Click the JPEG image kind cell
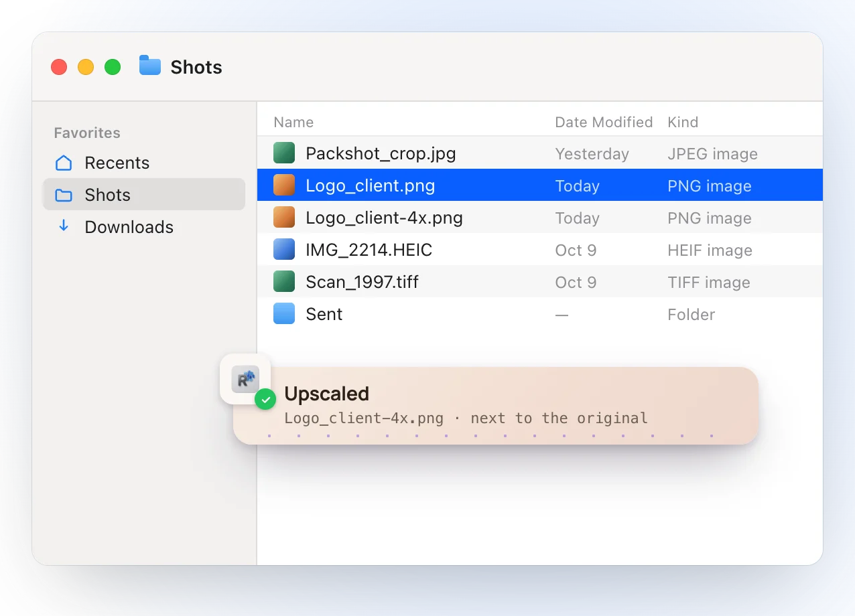The height and width of the screenshot is (616, 855). tap(713, 154)
